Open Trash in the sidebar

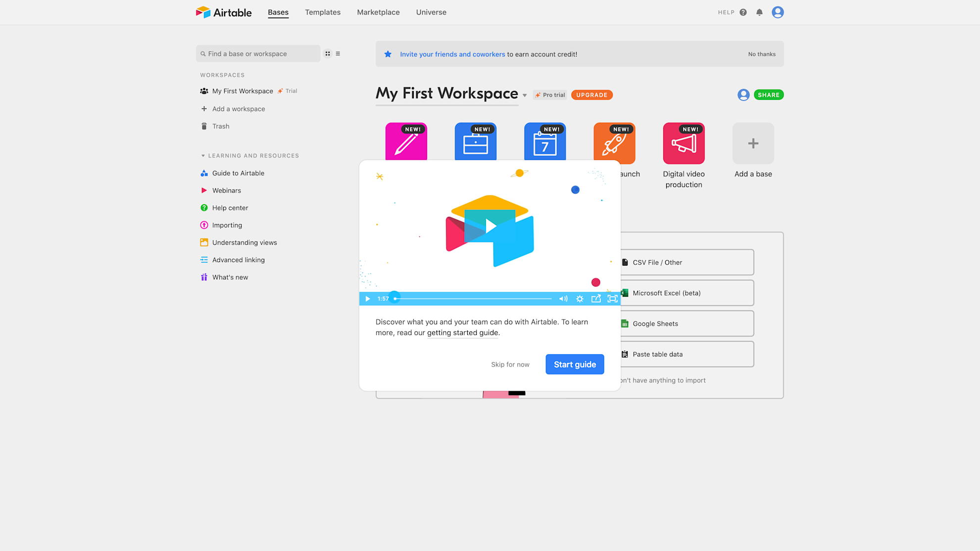click(x=221, y=126)
